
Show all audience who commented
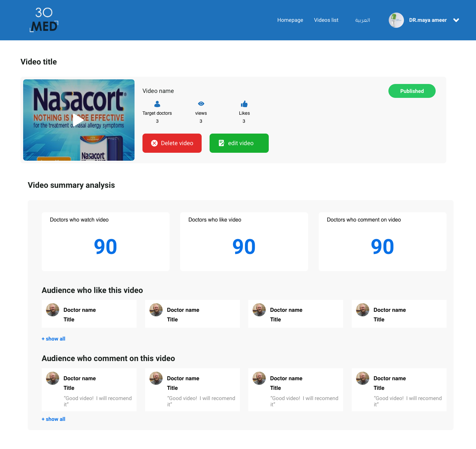(x=54, y=419)
